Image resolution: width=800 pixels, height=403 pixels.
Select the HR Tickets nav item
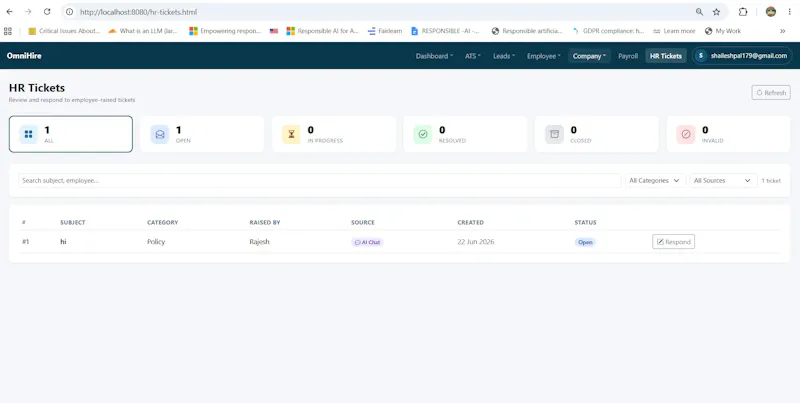666,56
